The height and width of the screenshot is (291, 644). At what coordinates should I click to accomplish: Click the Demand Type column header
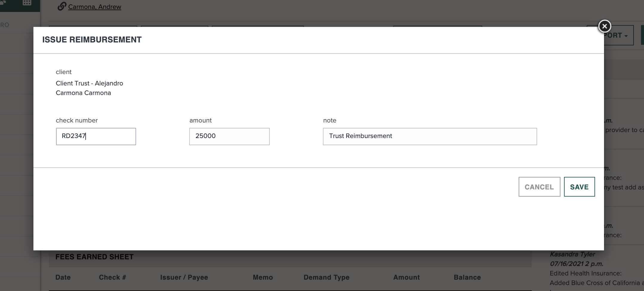point(326,277)
